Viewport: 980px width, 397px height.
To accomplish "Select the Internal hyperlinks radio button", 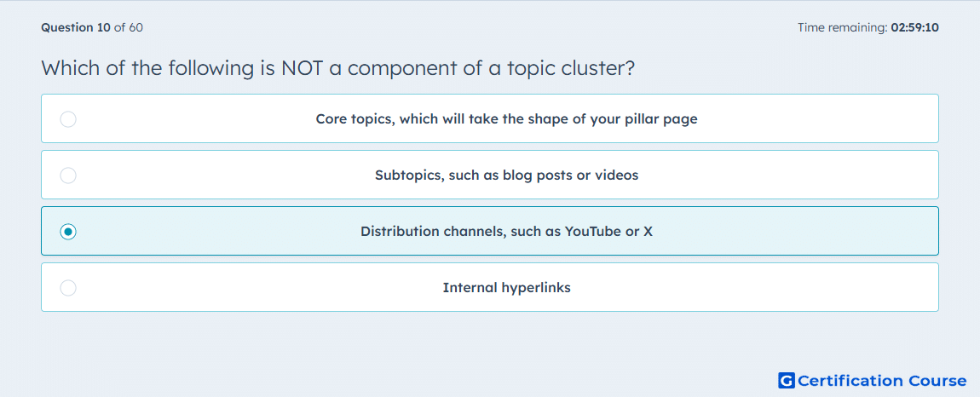I will (x=68, y=288).
